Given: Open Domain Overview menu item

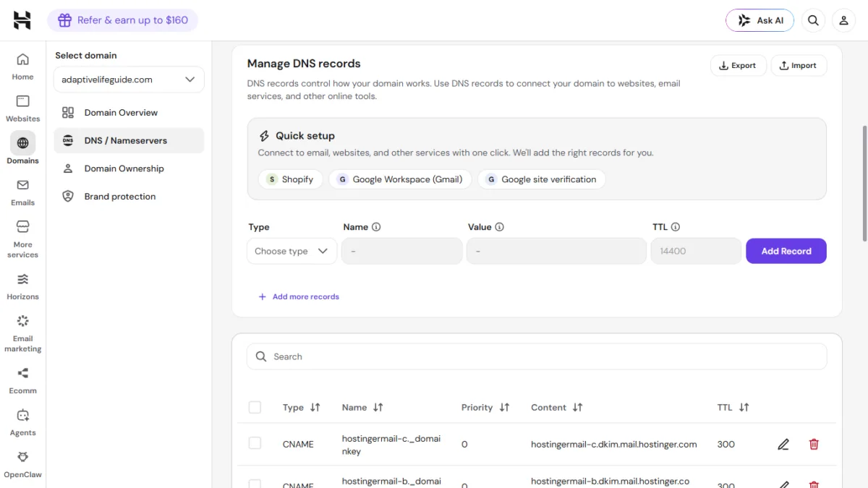Looking at the screenshot, I should click(x=129, y=113).
